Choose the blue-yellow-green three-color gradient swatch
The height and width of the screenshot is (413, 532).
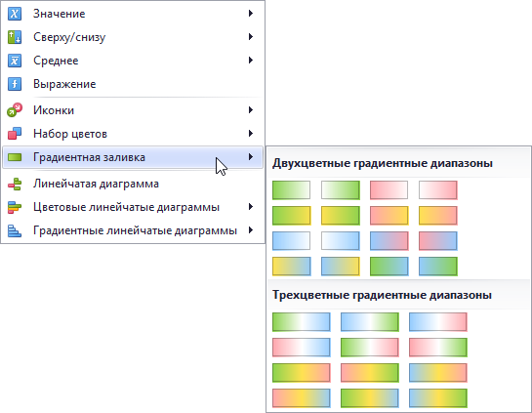point(437,398)
